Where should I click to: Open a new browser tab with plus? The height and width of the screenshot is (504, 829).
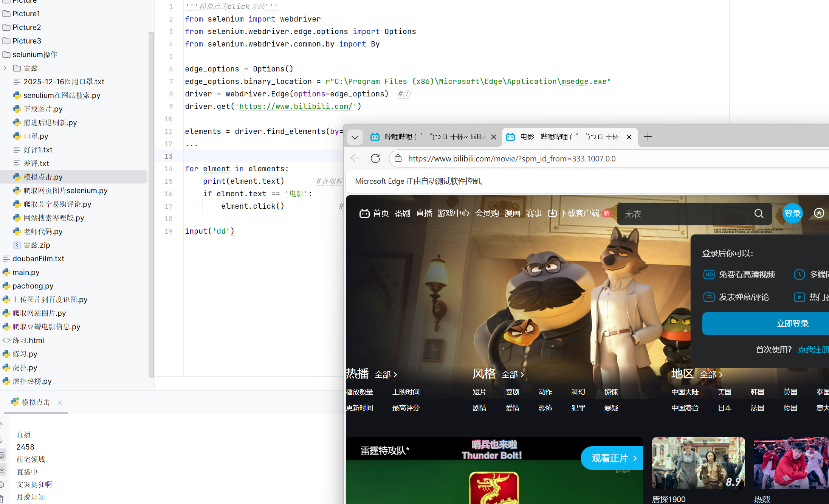[x=648, y=136]
